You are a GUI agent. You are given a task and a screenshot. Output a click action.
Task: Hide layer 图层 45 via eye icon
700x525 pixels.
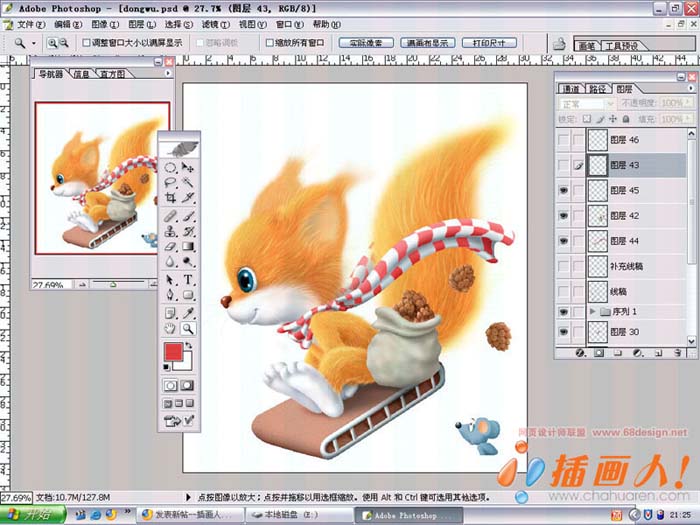tap(564, 191)
